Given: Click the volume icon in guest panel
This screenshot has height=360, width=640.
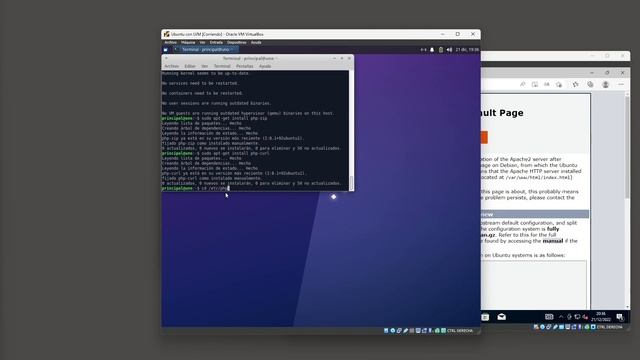Looking at the screenshot, I should [449, 50].
